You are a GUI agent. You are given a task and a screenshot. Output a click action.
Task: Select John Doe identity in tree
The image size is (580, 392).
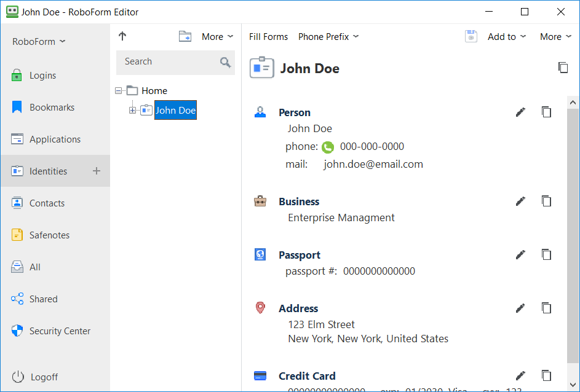(x=175, y=110)
